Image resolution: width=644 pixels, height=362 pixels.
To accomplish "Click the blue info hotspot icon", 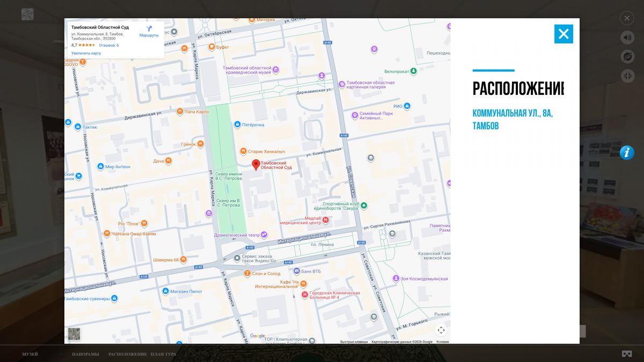I will [627, 153].
